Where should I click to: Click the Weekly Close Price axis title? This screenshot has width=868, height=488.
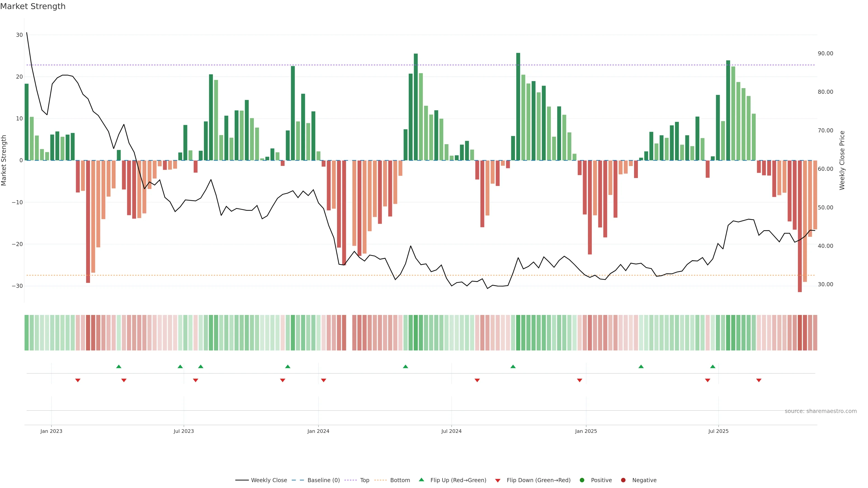click(842, 160)
